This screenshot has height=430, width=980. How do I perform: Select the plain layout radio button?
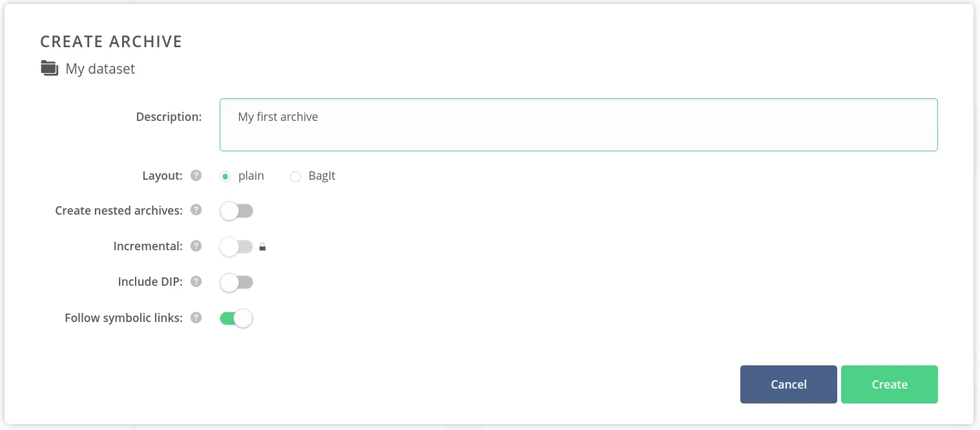pyautogui.click(x=225, y=176)
